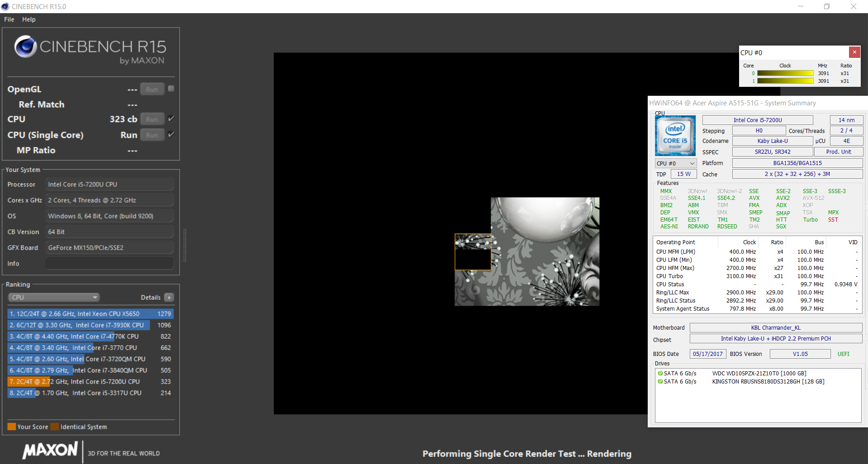Click Core 1 clock bar in CPU #0

tap(785, 81)
